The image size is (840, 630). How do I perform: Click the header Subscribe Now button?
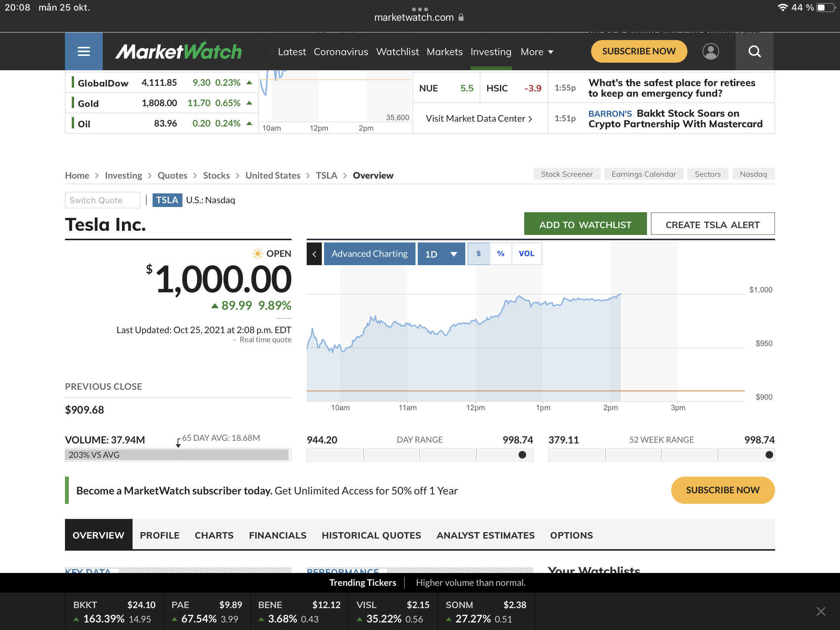[x=639, y=51]
